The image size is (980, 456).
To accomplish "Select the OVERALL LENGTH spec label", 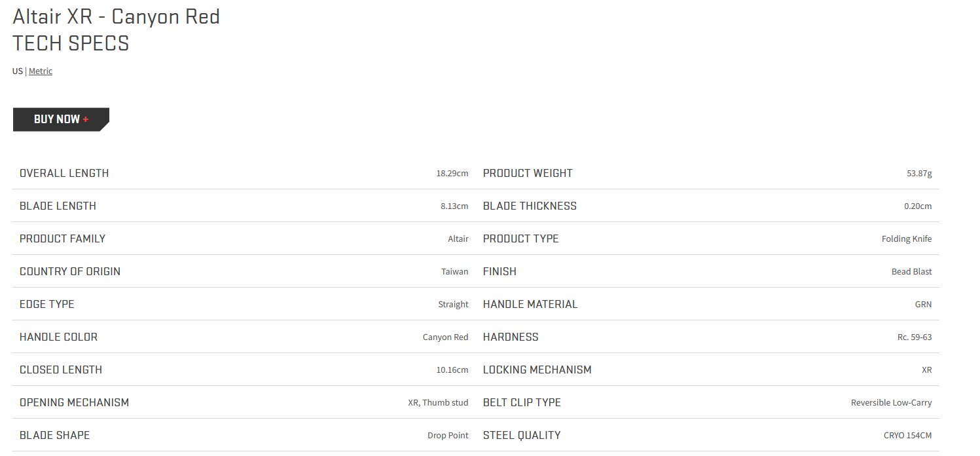I will (x=64, y=173).
